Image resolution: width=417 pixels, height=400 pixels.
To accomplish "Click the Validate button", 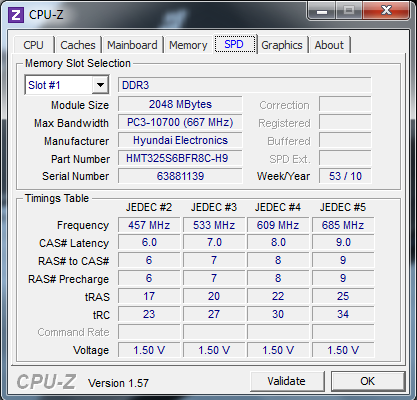I will pyautogui.click(x=287, y=381).
